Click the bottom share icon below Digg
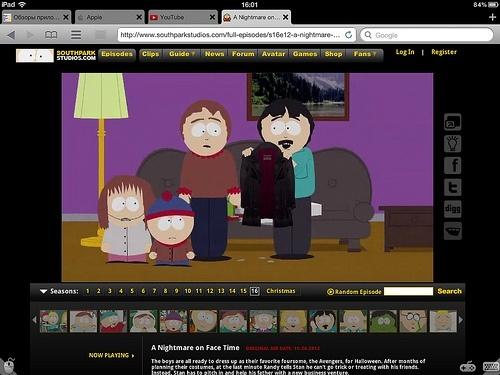 click(453, 231)
